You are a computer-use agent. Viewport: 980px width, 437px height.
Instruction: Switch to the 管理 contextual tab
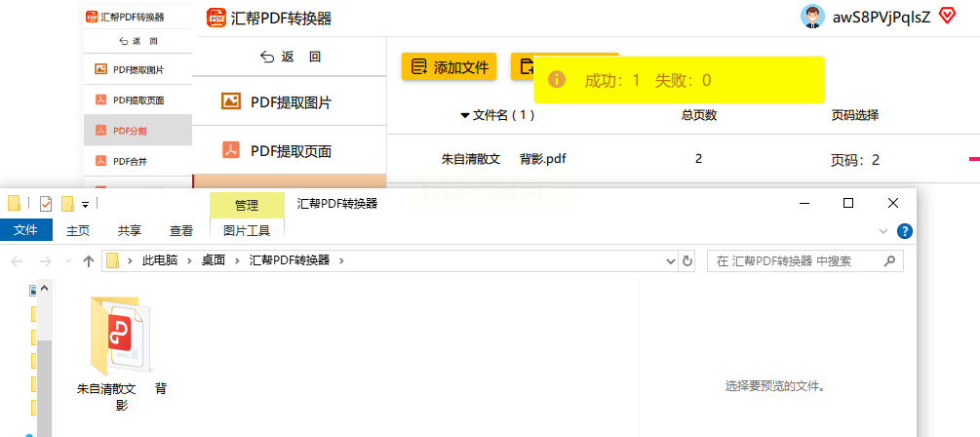(247, 205)
